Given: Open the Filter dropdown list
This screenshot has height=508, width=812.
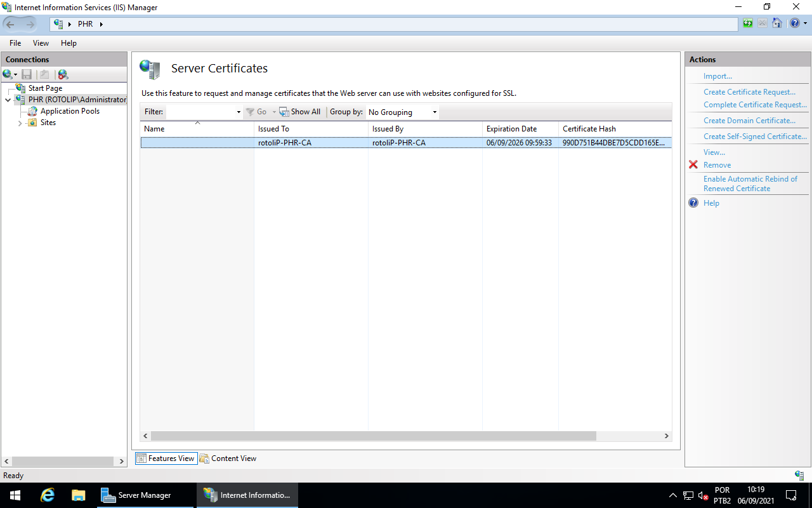Looking at the screenshot, I should click(237, 111).
